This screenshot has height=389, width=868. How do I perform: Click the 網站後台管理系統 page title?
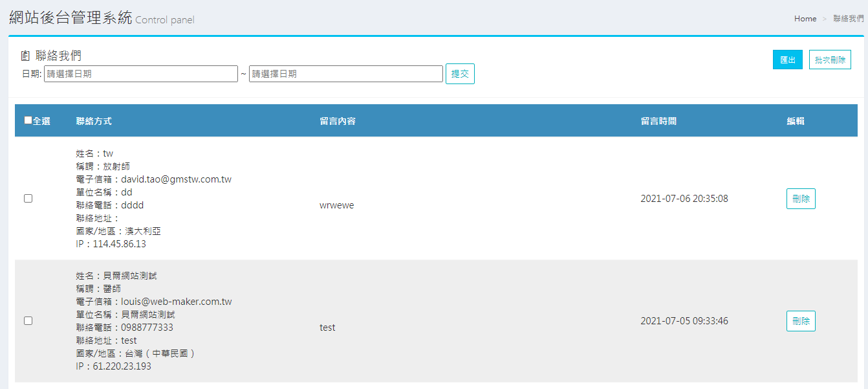pos(71,17)
